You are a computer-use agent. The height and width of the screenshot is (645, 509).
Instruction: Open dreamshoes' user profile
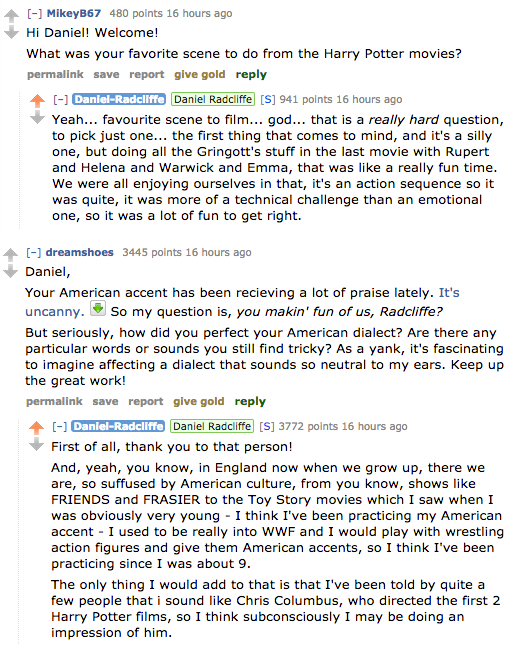(x=80, y=252)
